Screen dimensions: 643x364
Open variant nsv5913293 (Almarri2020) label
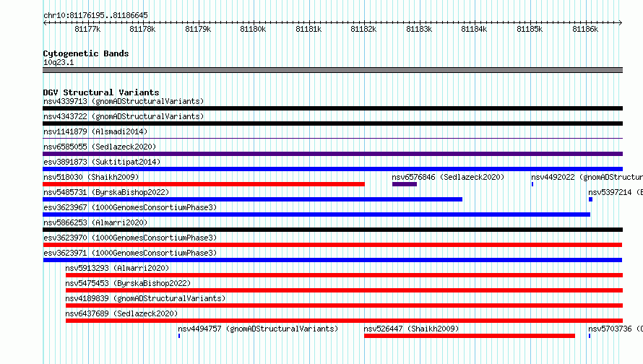tap(117, 268)
